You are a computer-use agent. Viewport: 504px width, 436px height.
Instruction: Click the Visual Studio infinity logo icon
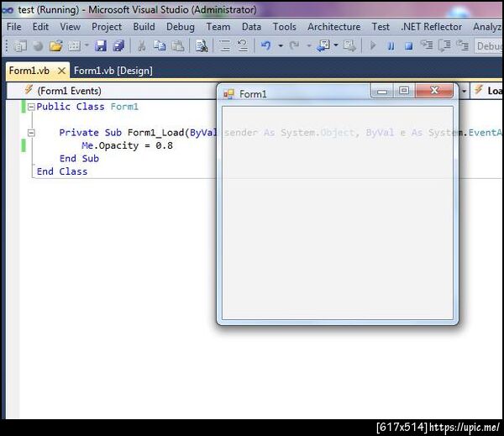point(8,10)
